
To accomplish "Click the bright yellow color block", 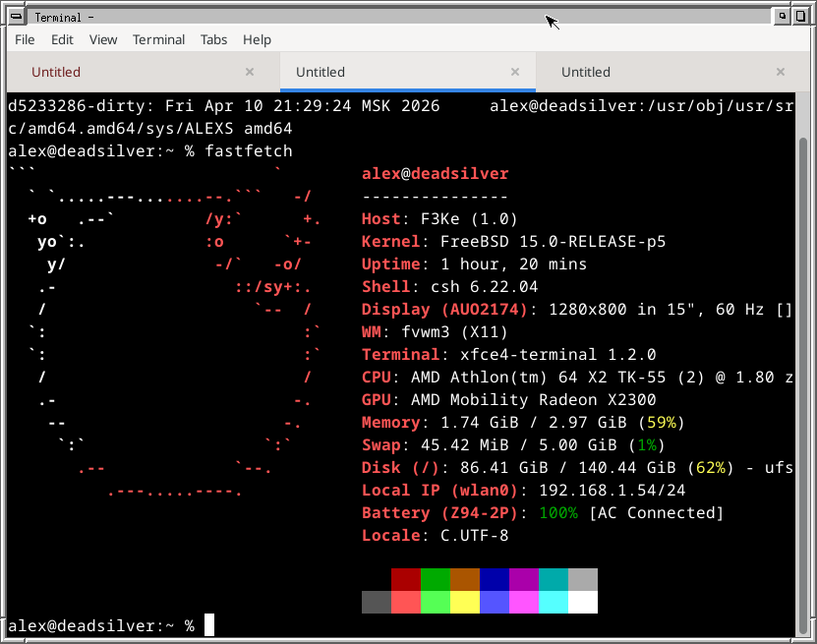I will point(465,602).
